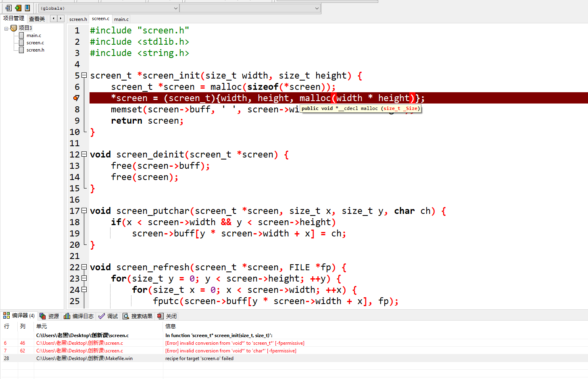588x379 pixels.
Task: Click the blue bookmark toolbar icon
Action: [27, 8]
